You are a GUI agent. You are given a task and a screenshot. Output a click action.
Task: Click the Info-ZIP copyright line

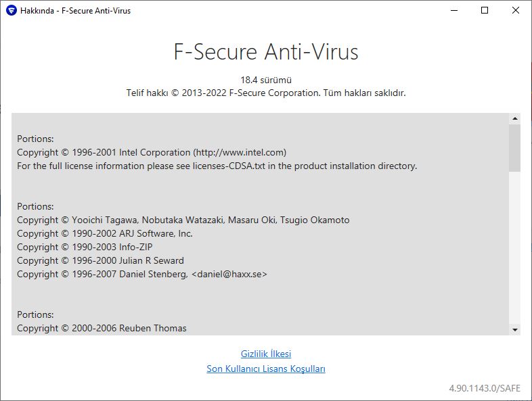[x=85, y=247]
